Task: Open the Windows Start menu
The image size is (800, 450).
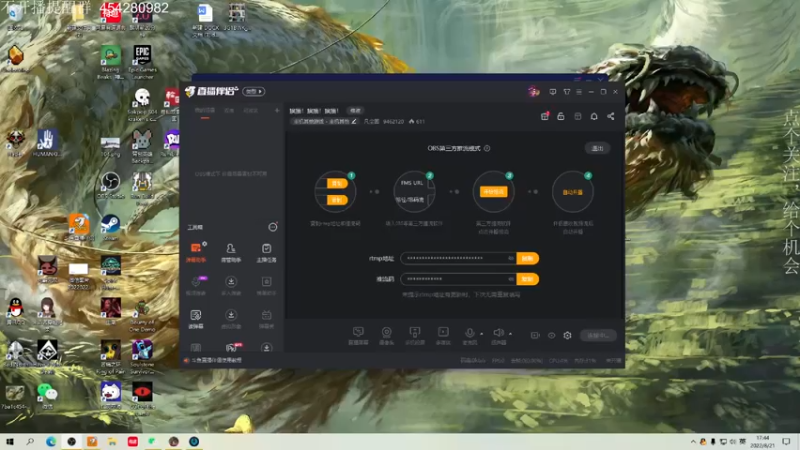Action: (10, 441)
